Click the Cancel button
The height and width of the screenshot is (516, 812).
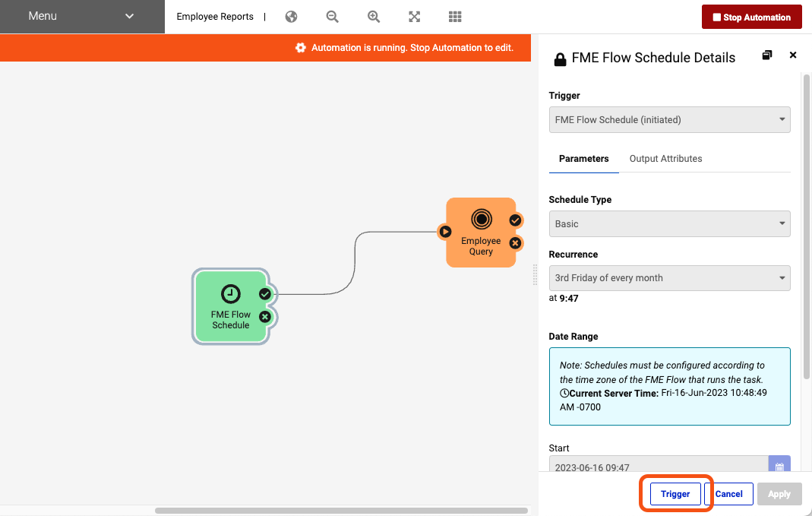click(x=728, y=494)
